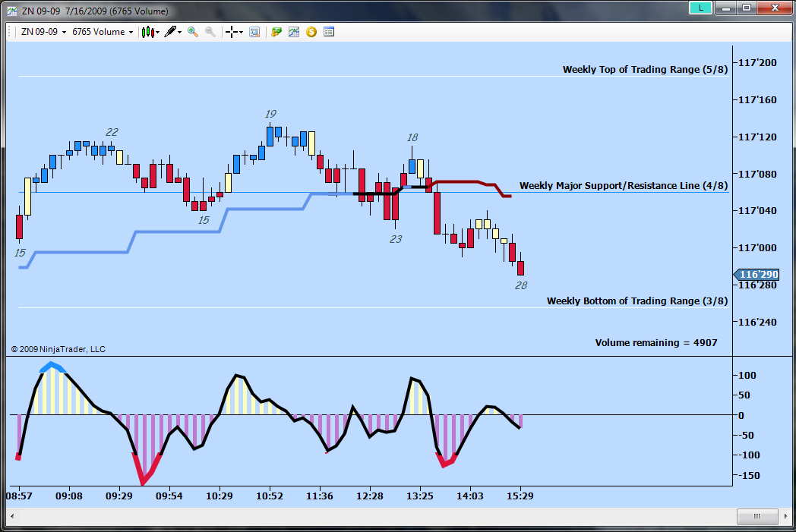Select 'Weekly Major Support/Resistance Line (4/8)' label
796x532 pixels.
tap(624, 186)
